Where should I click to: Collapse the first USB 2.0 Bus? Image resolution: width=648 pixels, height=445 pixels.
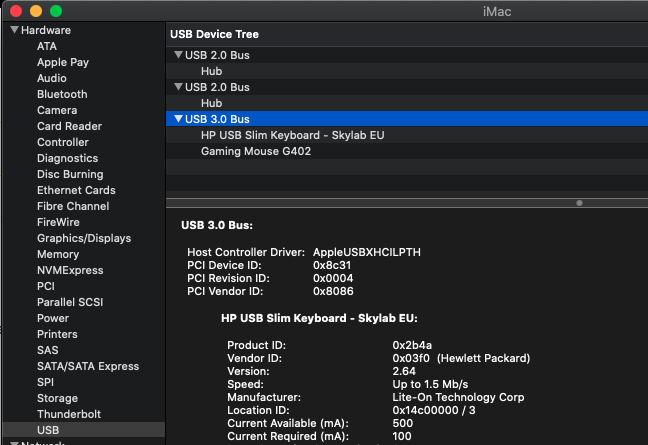point(178,55)
